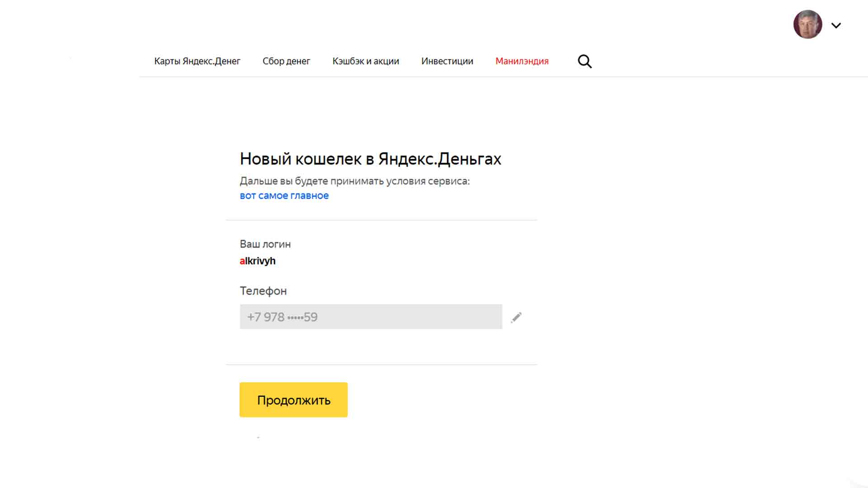Click the +7 978 phone prefix text

[265, 317]
